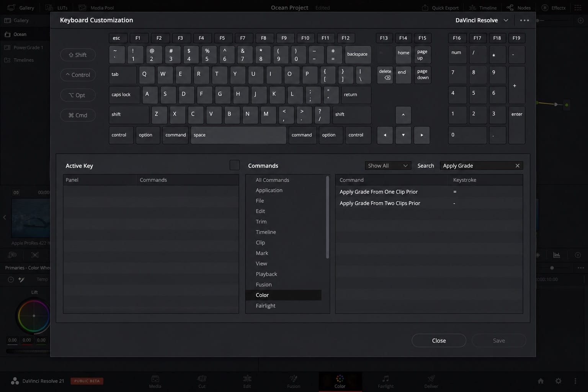Open the Cut page tab
This screenshot has width=588, height=392.
202,382
